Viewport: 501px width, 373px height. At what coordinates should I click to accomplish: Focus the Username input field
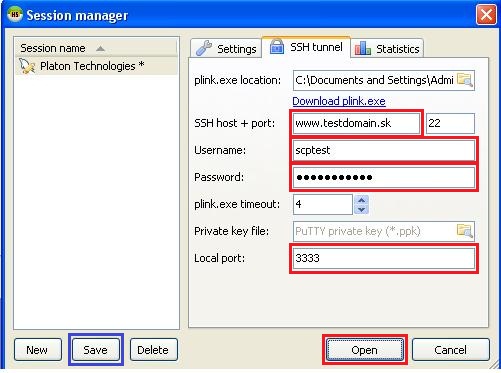coord(384,150)
